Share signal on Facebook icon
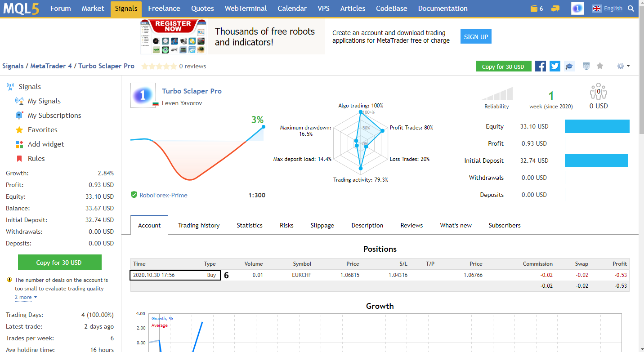Screen dimensions: 644x352 tap(541, 66)
